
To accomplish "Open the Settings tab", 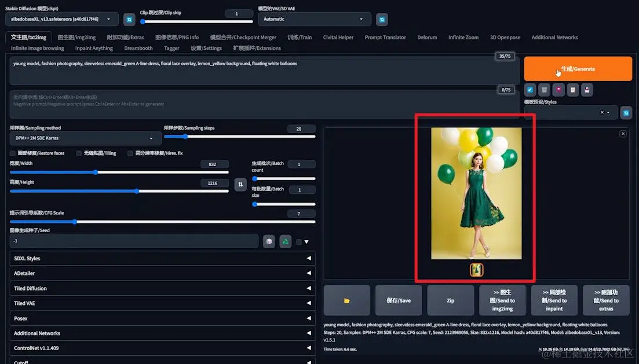I will pos(206,48).
